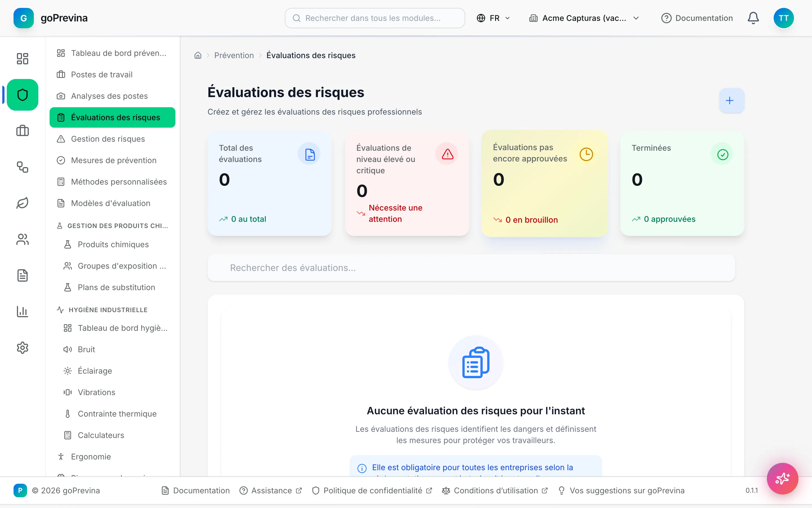
Task: Focus the Rechercher des évaluations field
Action: [471, 268]
